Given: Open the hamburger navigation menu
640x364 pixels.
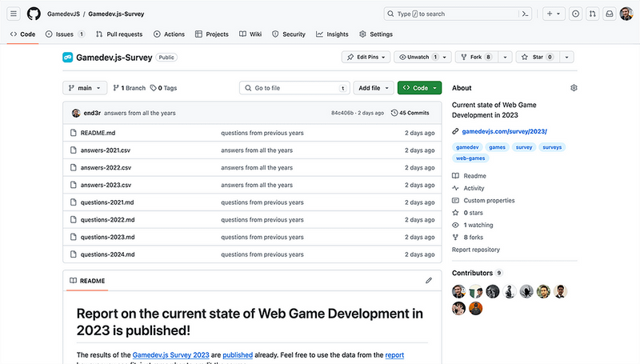Looking at the screenshot, I should pos(14,14).
